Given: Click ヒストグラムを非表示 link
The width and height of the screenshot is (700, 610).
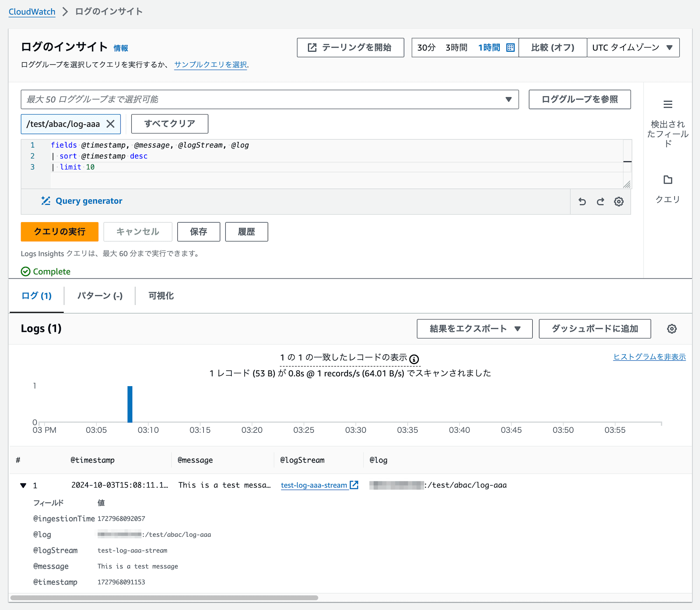Looking at the screenshot, I should click(649, 357).
